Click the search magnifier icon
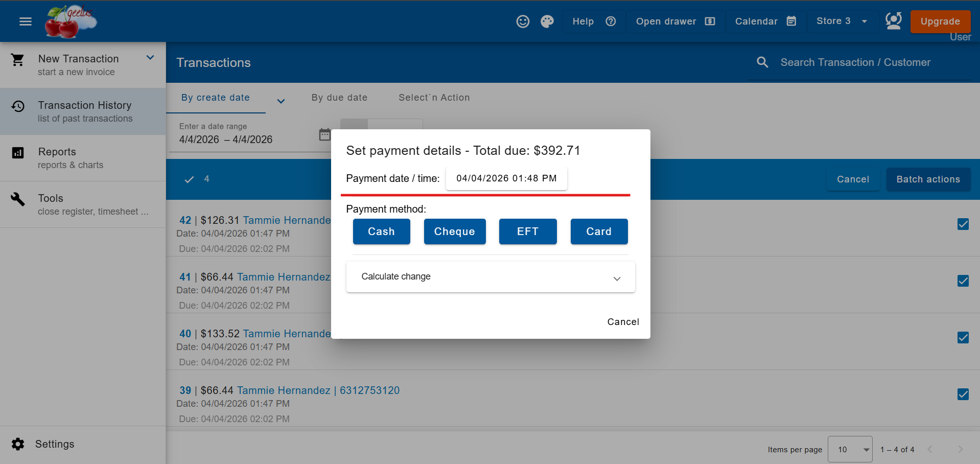The width and height of the screenshot is (980, 464). pyautogui.click(x=762, y=62)
